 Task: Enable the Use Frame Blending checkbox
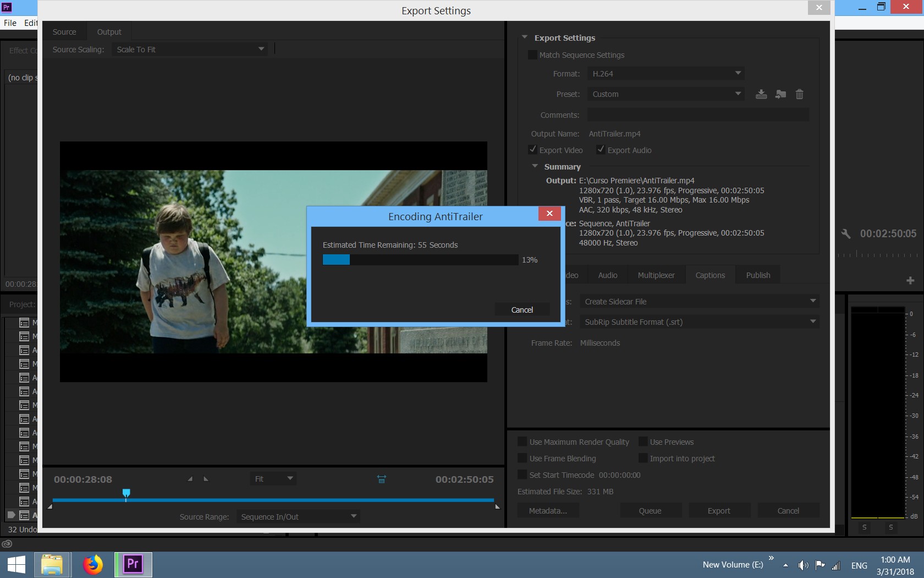(522, 458)
